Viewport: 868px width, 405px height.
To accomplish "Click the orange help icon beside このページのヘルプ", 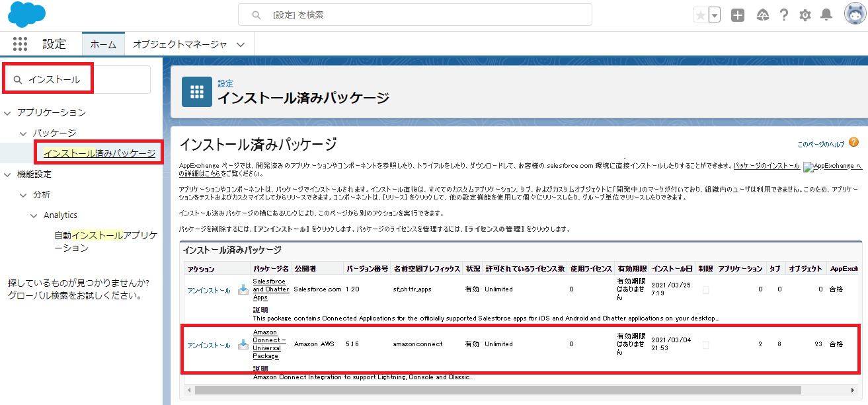I will click(853, 142).
